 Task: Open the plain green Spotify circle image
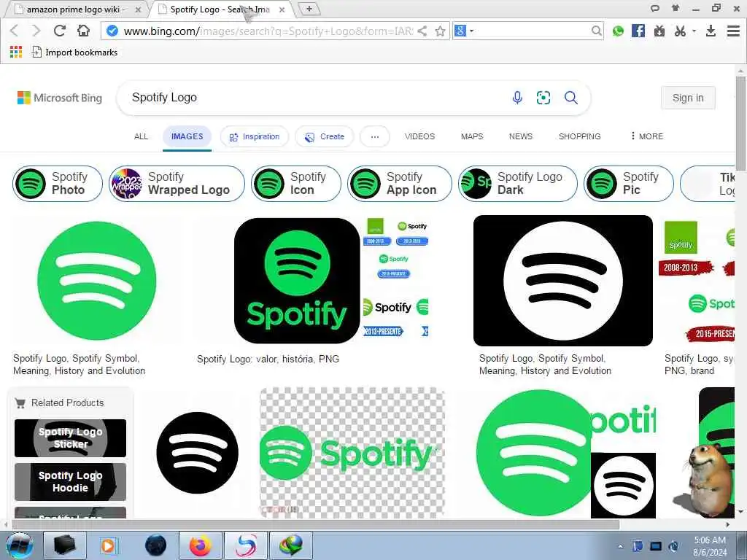(97, 281)
